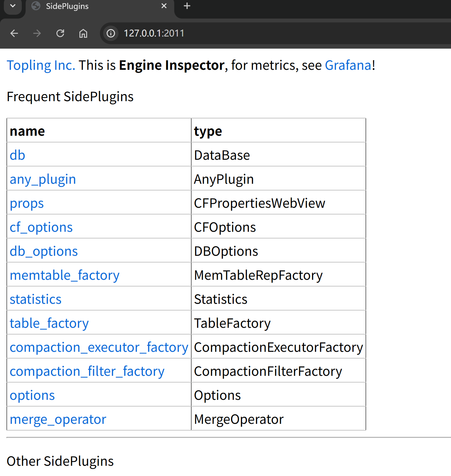Click the browser forward arrow
The image size is (451, 476).
[37, 33]
